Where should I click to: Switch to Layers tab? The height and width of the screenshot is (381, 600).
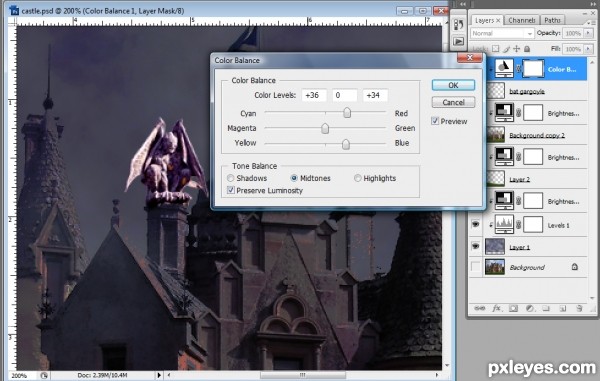(x=484, y=20)
